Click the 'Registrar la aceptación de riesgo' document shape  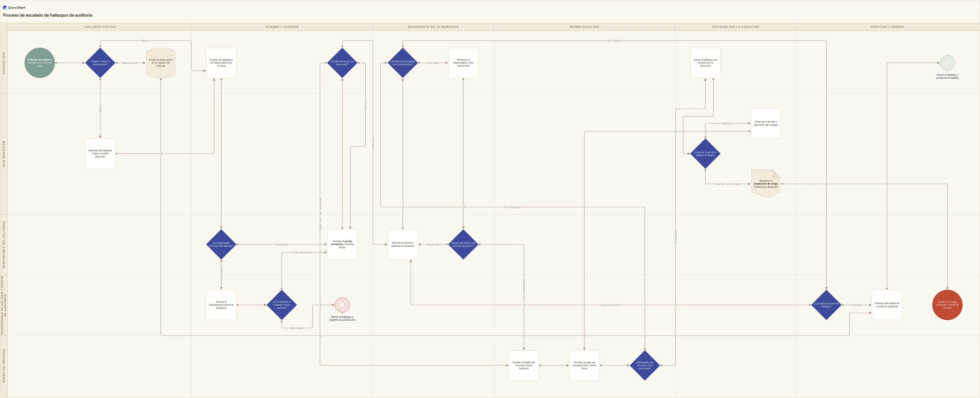[765, 183]
